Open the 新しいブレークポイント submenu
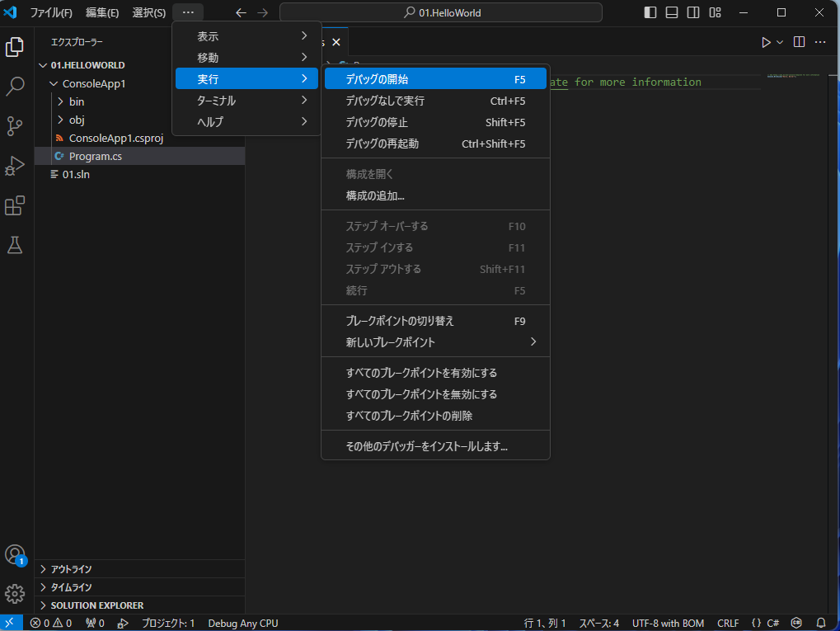The width and height of the screenshot is (840, 631). click(x=435, y=342)
